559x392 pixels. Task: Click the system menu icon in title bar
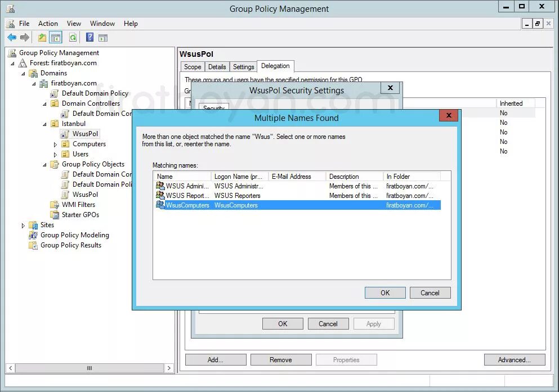point(11,8)
